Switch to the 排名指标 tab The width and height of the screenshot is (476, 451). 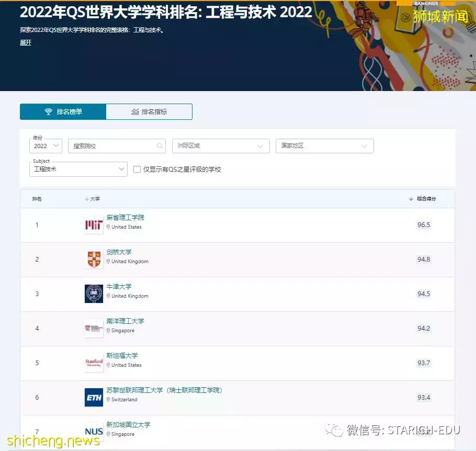pyautogui.click(x=149, y=111)
